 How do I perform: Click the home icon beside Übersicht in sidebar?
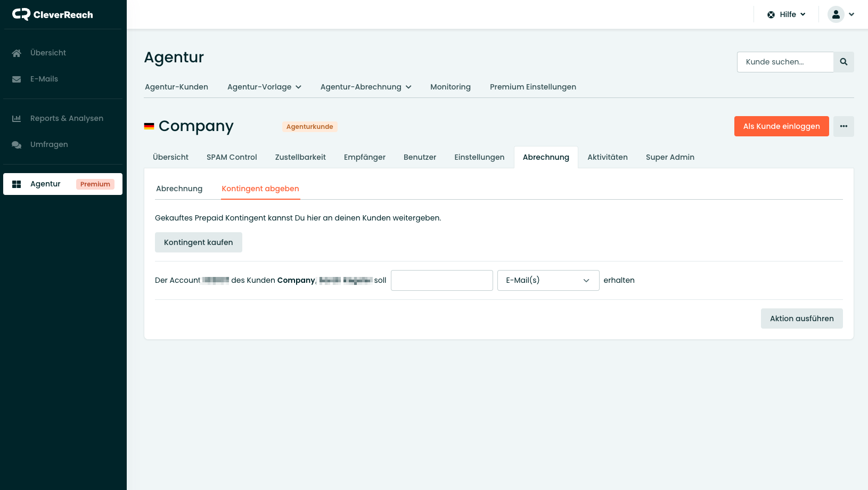(17, 53)
